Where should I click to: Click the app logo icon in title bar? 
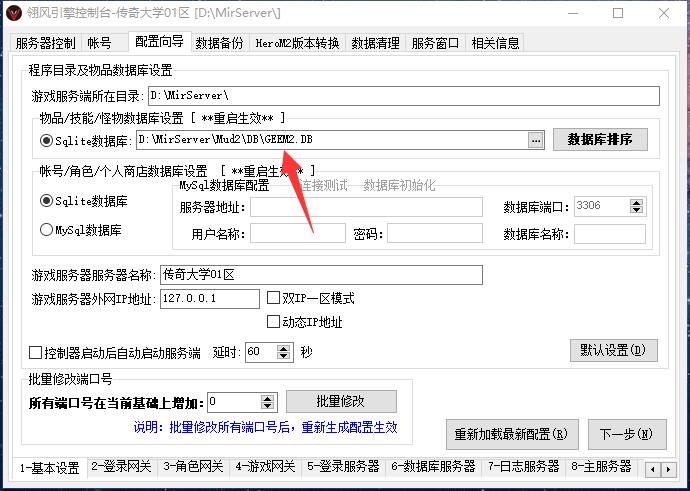(14, 13)
